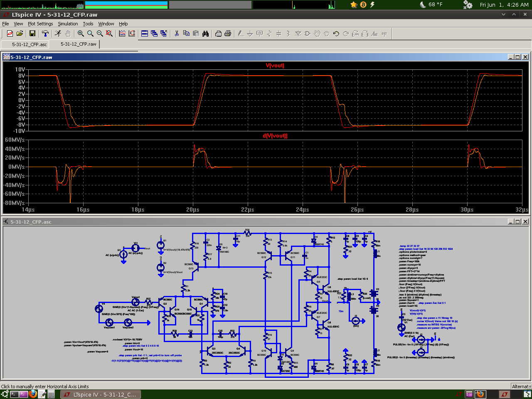Select the Move open-hand tool
The image size is (532, 399).
[x=317, y=34]
